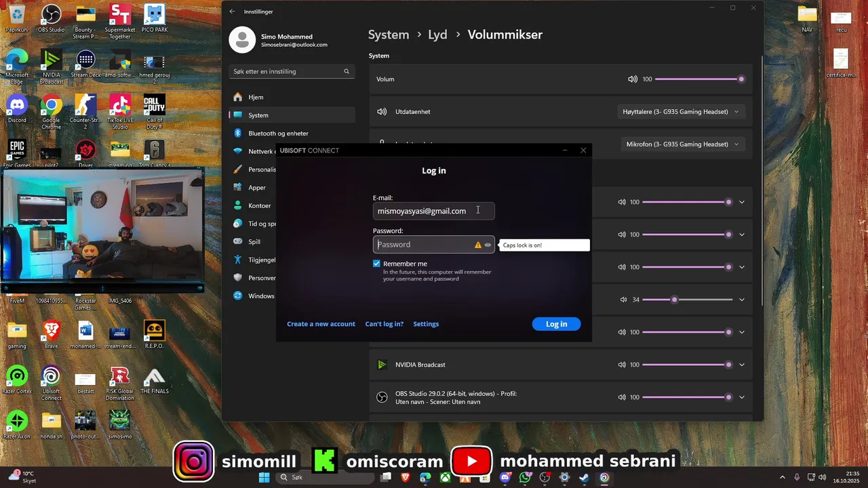The height and width of the screenshot is (488, 868).
Task: Open the NAV folder on desktop
Action: pos(807,18)
